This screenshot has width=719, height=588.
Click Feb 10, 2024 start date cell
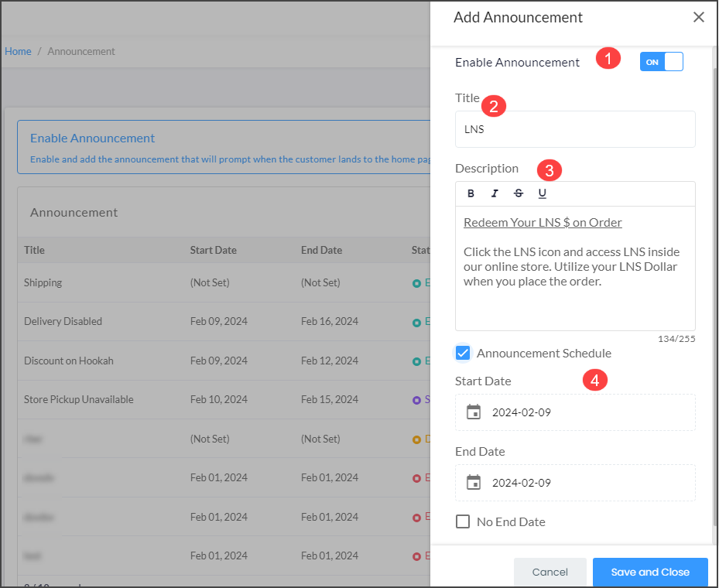tap(219, 400)
